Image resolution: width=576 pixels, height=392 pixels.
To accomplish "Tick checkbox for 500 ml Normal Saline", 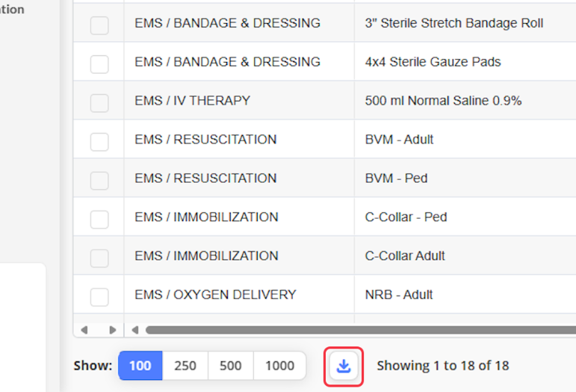I will click(99, 102).
